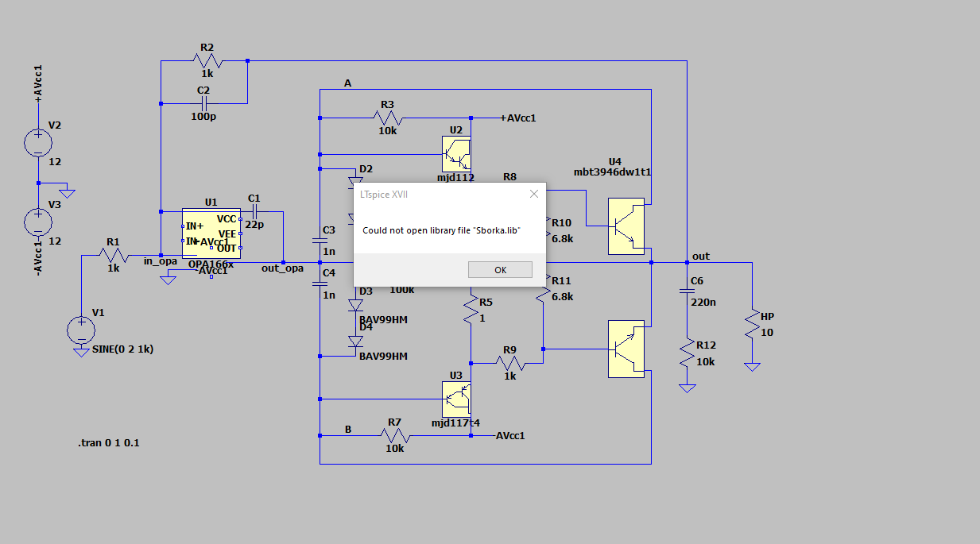Viewport: 980px width, 544px height.
Task: Click the C6 220n capacitor
Action: tap(688, 291)
